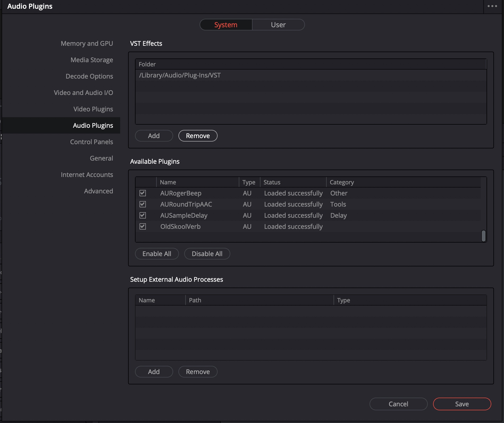Click the Category column header

(403, 182)
